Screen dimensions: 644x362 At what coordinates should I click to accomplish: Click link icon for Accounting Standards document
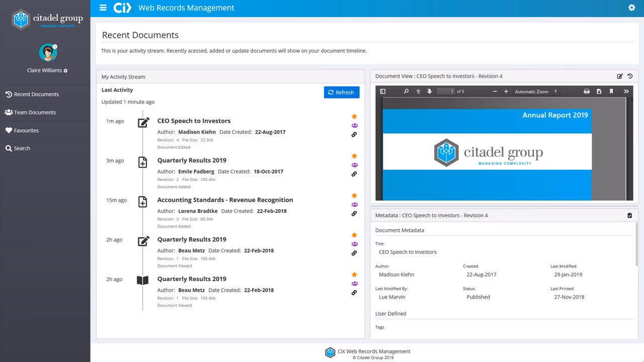354,214
